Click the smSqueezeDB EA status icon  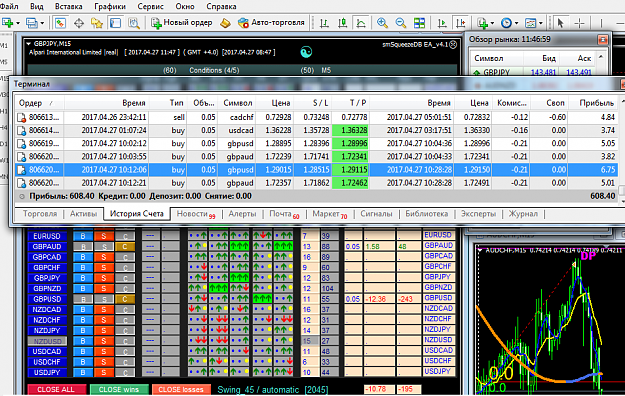(x=453, y=45)
